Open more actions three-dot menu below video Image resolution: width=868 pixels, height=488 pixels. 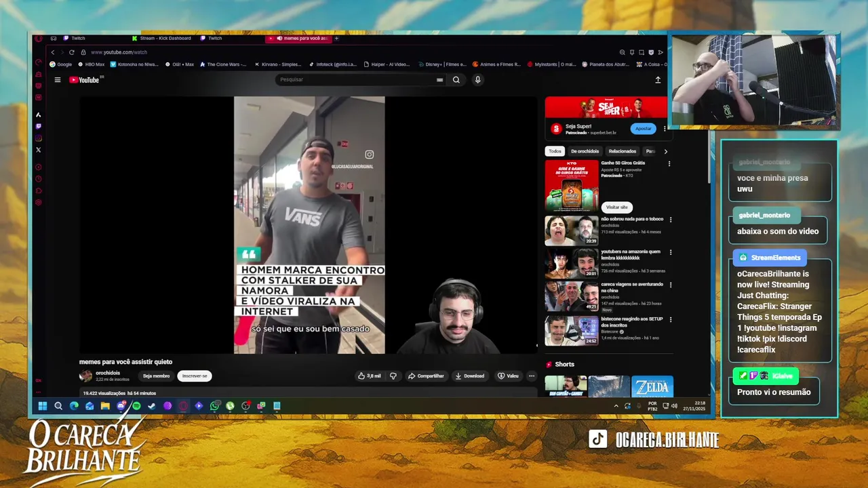coord(532,376)
